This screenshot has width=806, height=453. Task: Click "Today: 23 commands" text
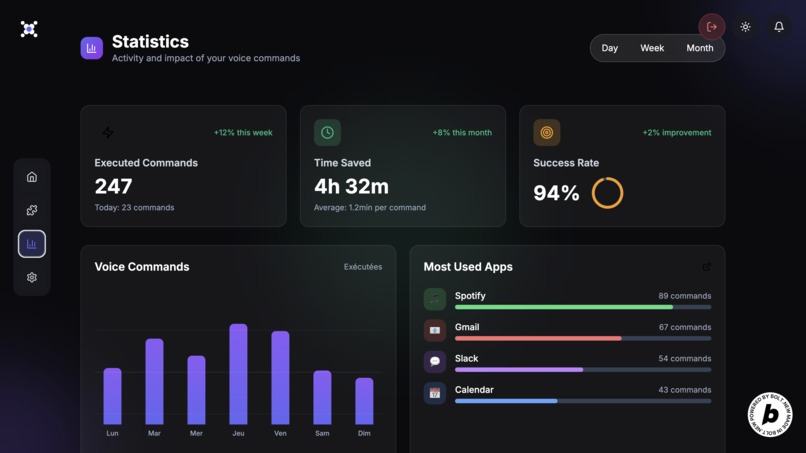tap(134, 208)
